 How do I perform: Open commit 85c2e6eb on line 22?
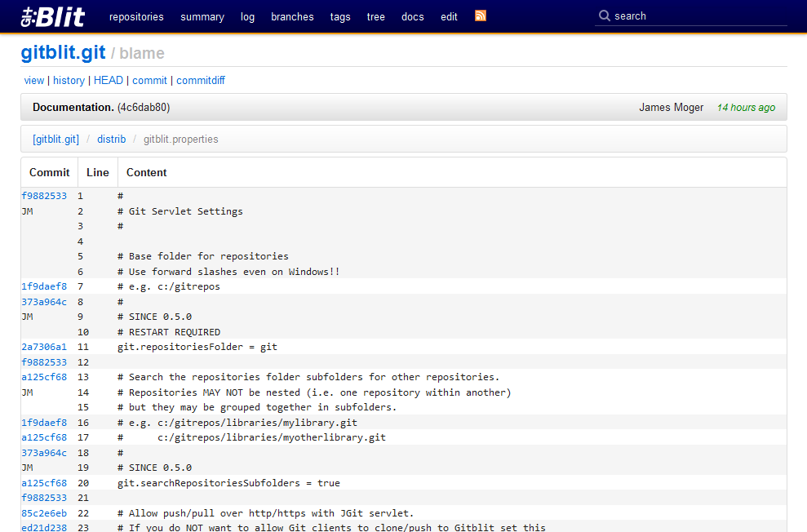click(x=44, y=513)
